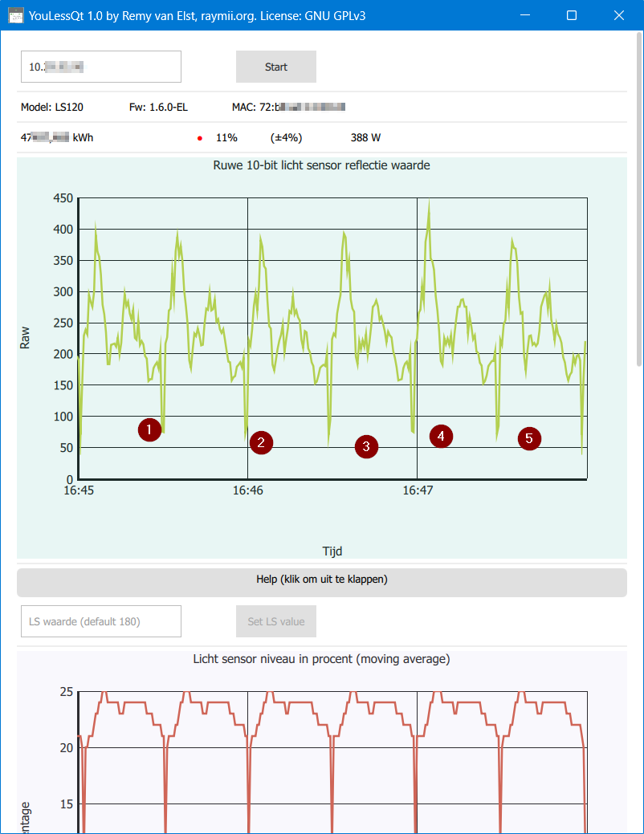Focus the IP address input field
The width and height of the screenshot is (644, 834).
tap(100, 67)
